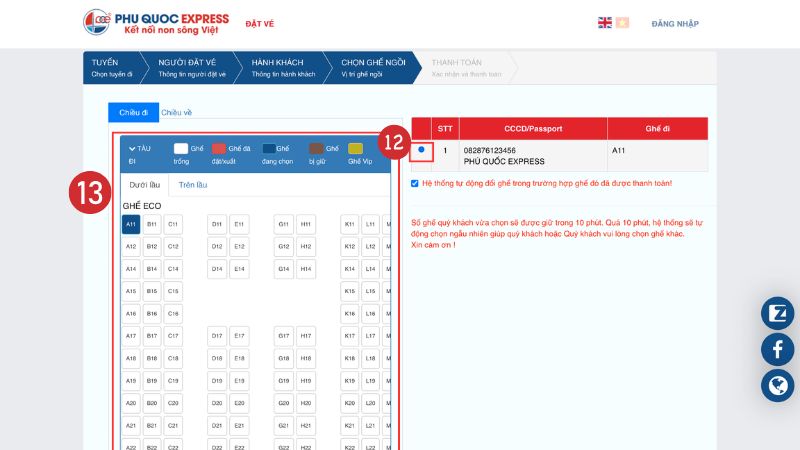Screen dimensions: 800x450
Task: Choose seat A12
Action: point(131,247)
